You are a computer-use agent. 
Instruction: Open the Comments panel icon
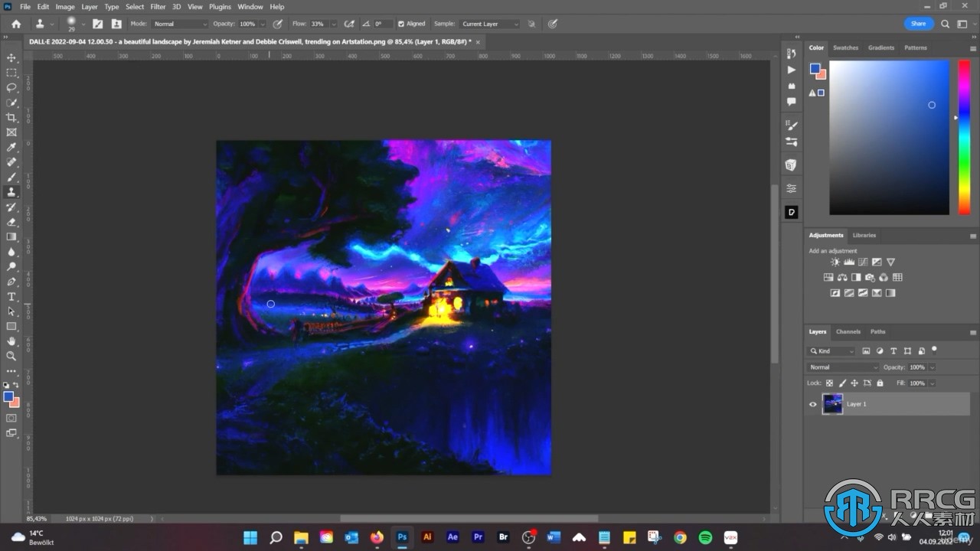click(792, 101)
